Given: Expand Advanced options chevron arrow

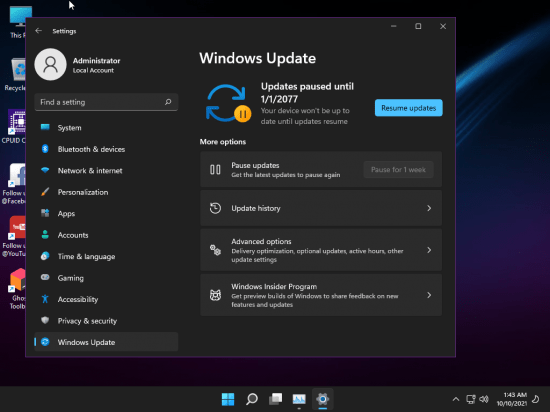Looking at the screenshot, I should pos(429,250).
